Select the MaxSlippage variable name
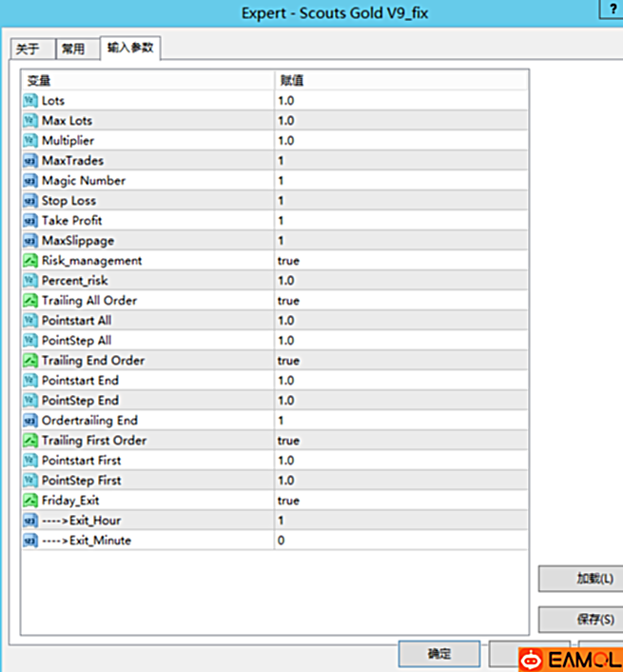 (78, 241)
